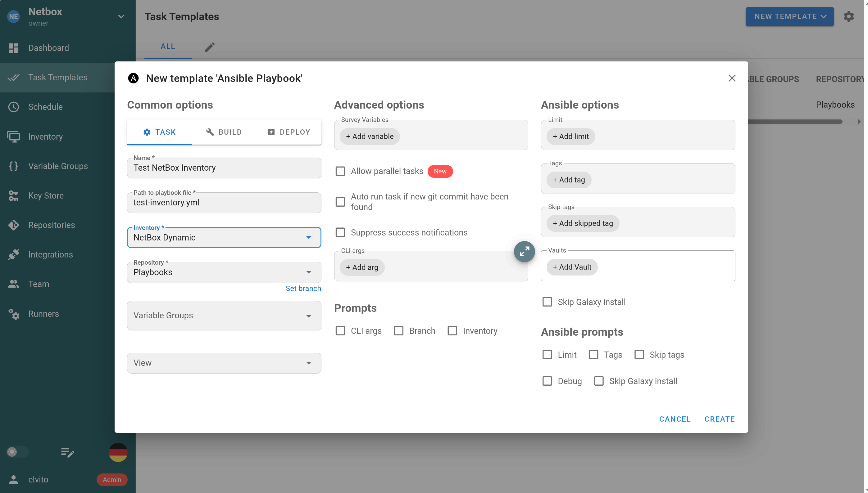
Task: Click the horizontal scrollbar in background table
Action: [795, 122]
